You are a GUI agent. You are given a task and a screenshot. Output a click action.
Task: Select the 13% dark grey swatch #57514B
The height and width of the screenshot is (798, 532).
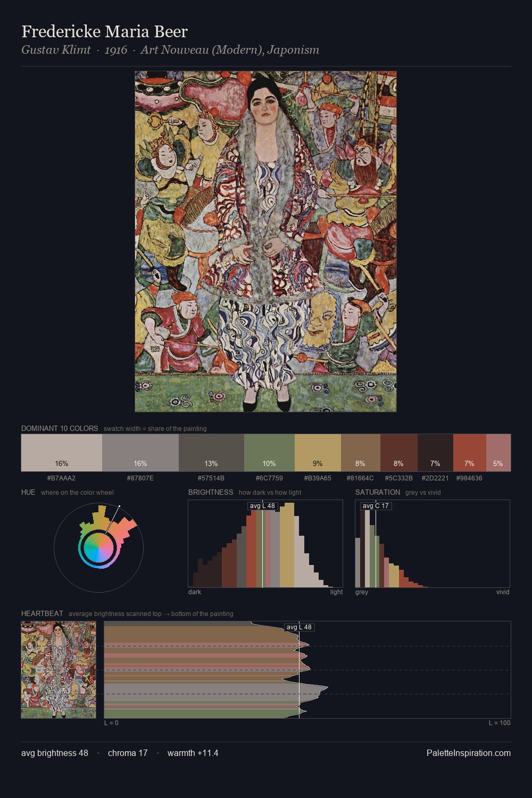pos(211,453)
